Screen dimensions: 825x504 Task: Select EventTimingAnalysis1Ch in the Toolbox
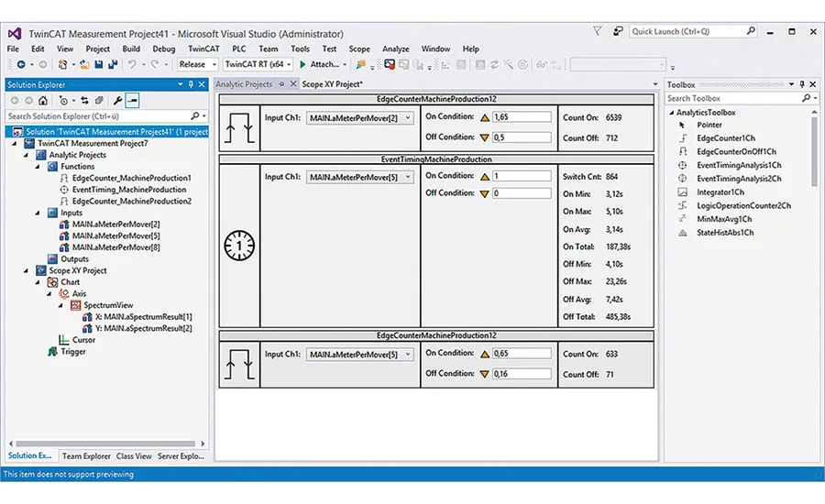pyautogui.click(x=739, y=165)
